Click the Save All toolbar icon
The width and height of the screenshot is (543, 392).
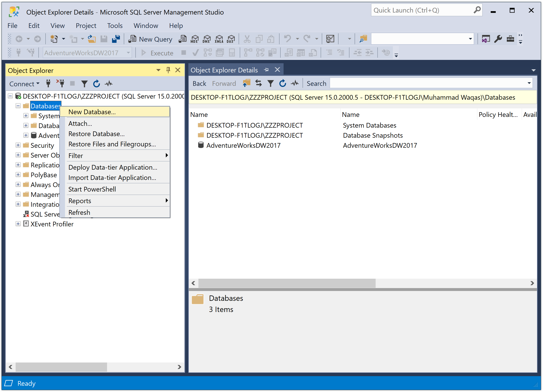coord(116,39)
